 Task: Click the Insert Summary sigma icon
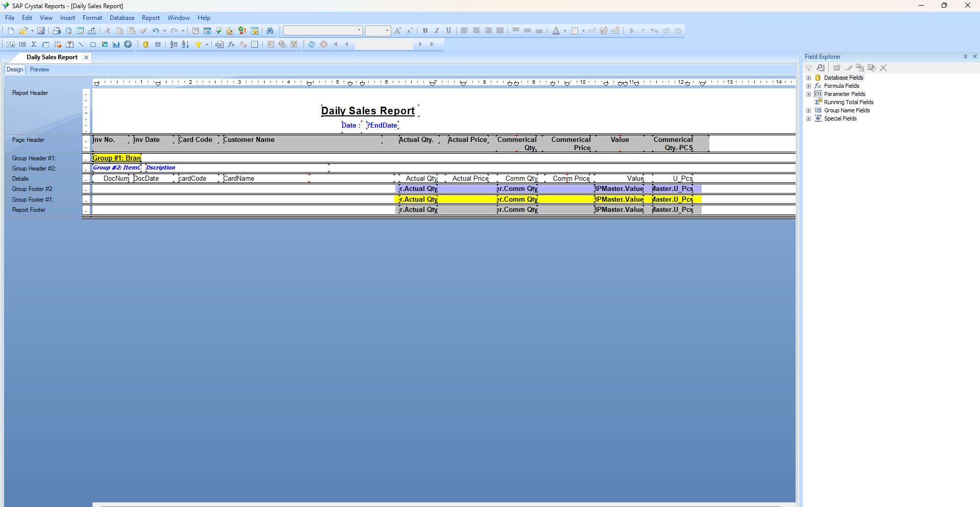34,44
